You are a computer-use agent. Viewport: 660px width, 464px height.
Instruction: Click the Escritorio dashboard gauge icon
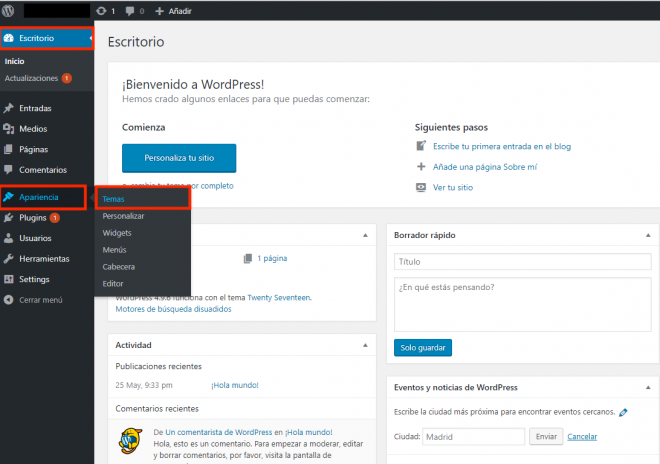pyautogui.click(x=9, y=38)
